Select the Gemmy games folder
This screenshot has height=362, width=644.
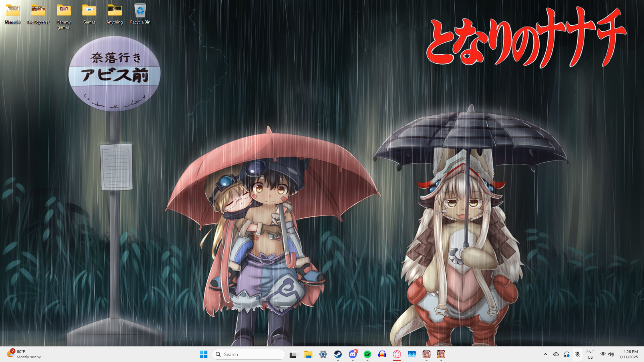64,17
